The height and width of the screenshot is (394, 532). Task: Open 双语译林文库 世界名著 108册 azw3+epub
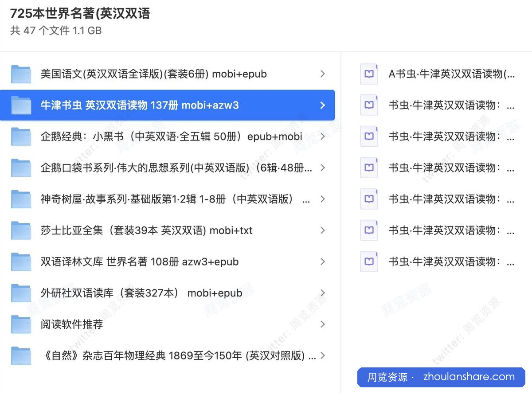click(x=140, y=262)
